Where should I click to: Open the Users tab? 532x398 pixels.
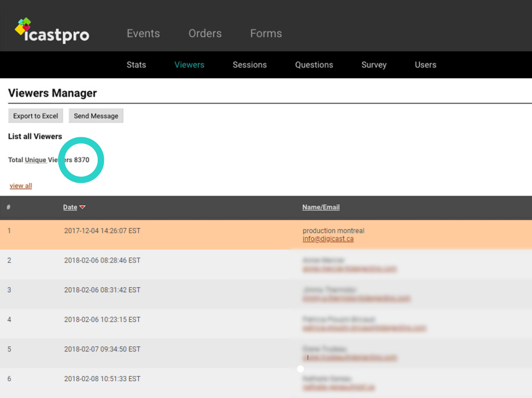425,65
